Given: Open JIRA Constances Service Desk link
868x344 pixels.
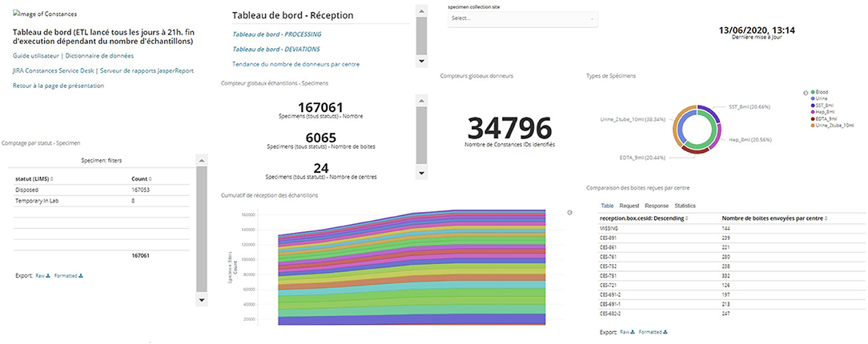Looking at the screenshot, I should coord(54,70).
